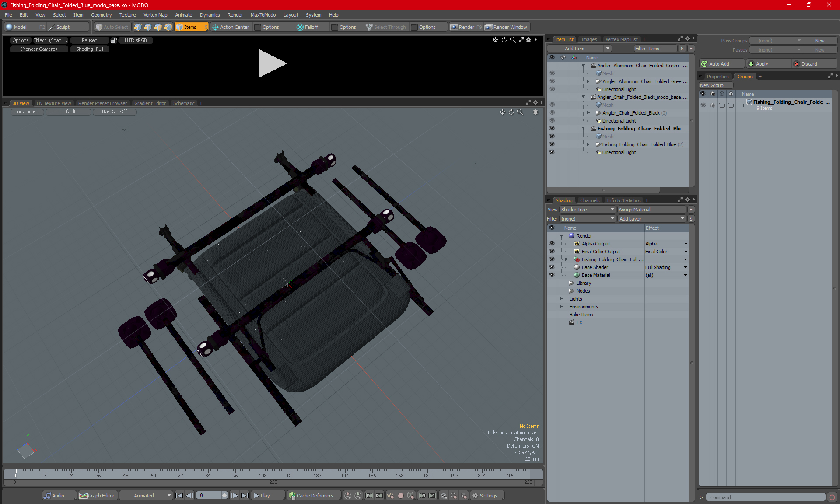Click the Render F9 button
This screenshot has height=504, width=840.
(466, 27)
